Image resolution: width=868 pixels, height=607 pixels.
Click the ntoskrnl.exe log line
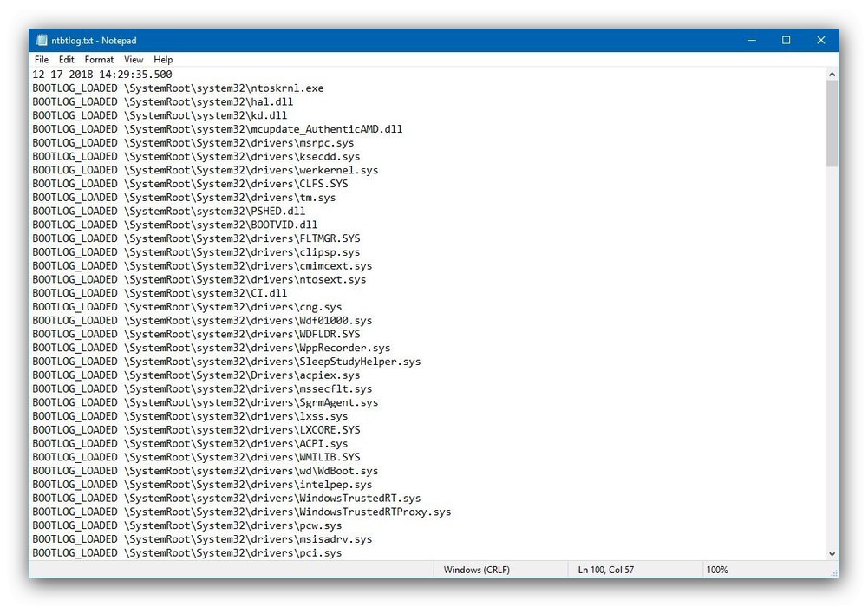179,88
